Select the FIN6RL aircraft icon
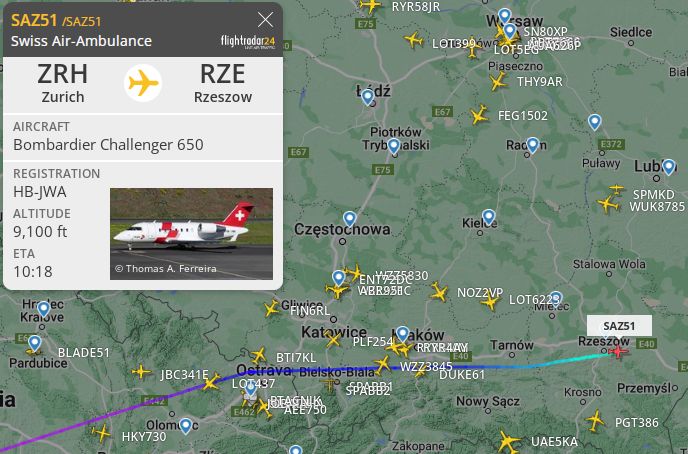Screen dimensions: 688x454 (x=272, y=308)
